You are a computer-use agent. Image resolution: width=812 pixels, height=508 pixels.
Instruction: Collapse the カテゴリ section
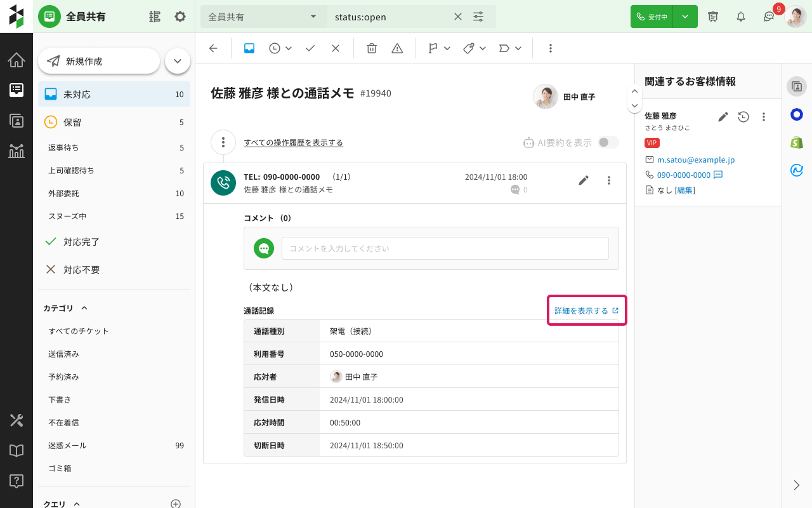point(84,308)
